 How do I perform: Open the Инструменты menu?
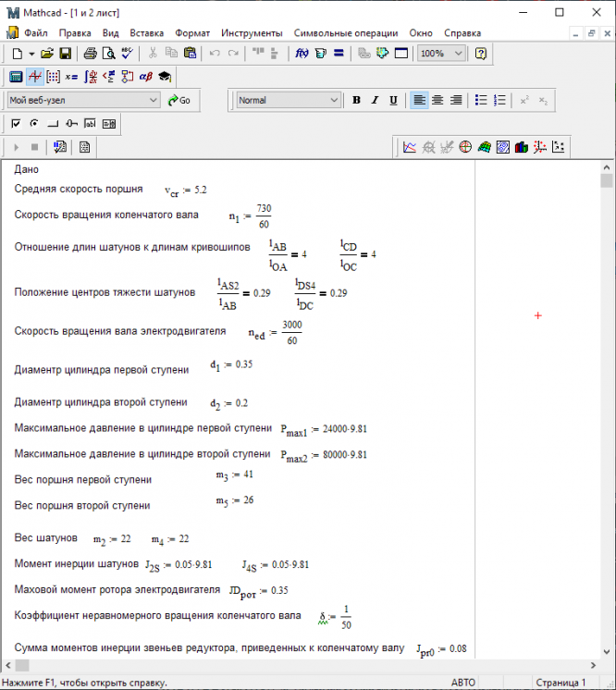pos(252,33)
